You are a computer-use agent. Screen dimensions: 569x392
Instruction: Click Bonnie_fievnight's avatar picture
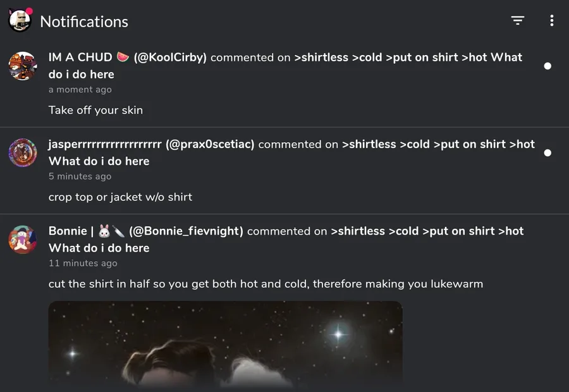point(22,240)
